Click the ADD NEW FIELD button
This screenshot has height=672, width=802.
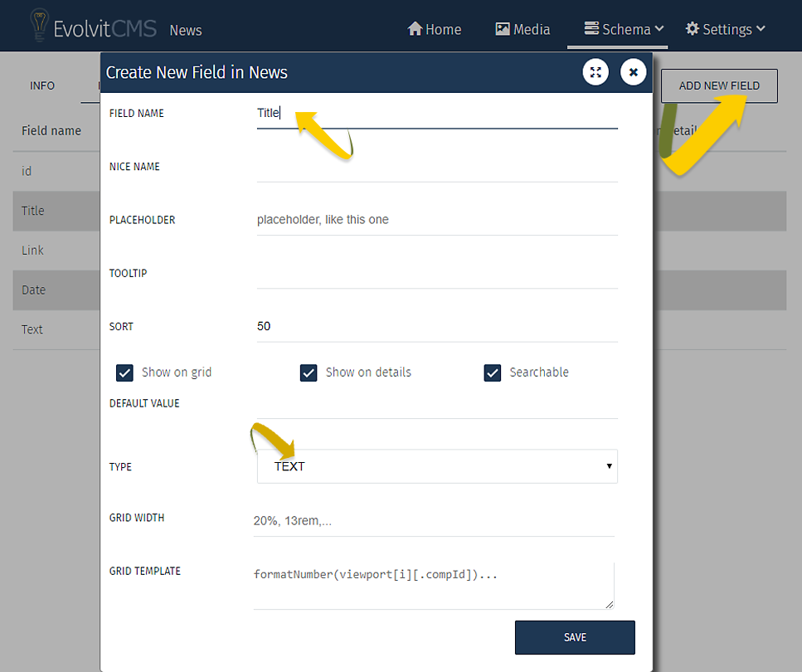(719, 85)
